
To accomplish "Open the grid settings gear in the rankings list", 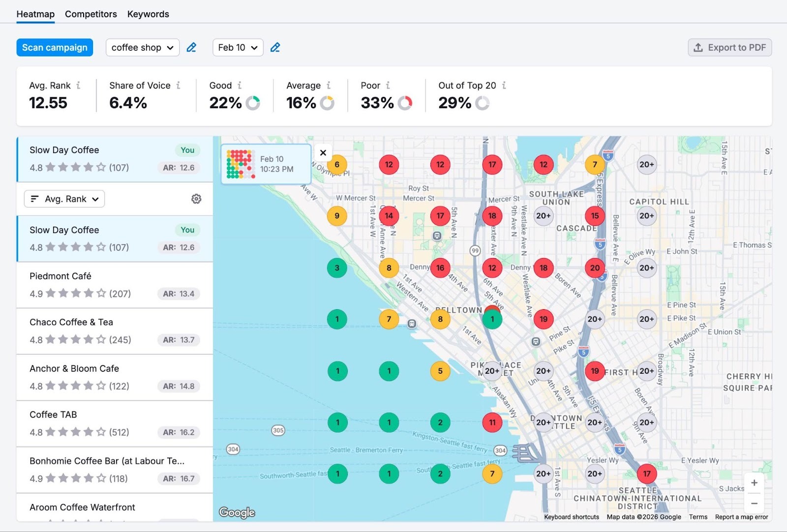I will [196, 199].
